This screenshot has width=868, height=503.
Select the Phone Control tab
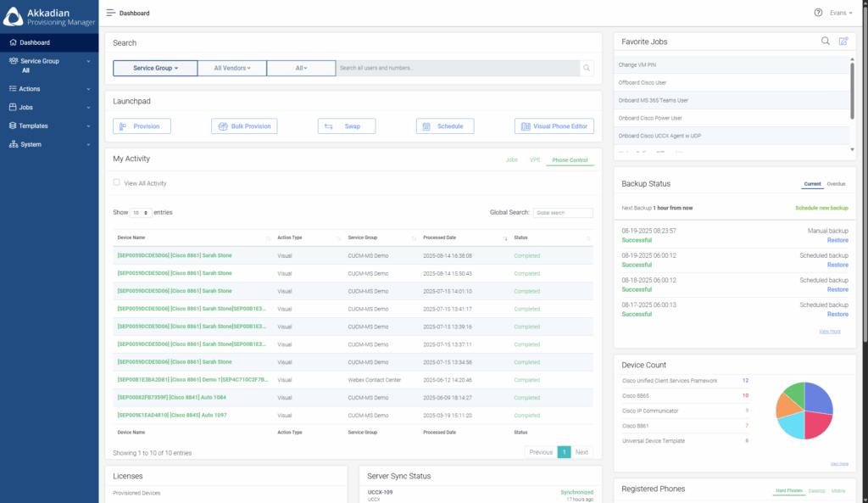click(x=570, y=160)
